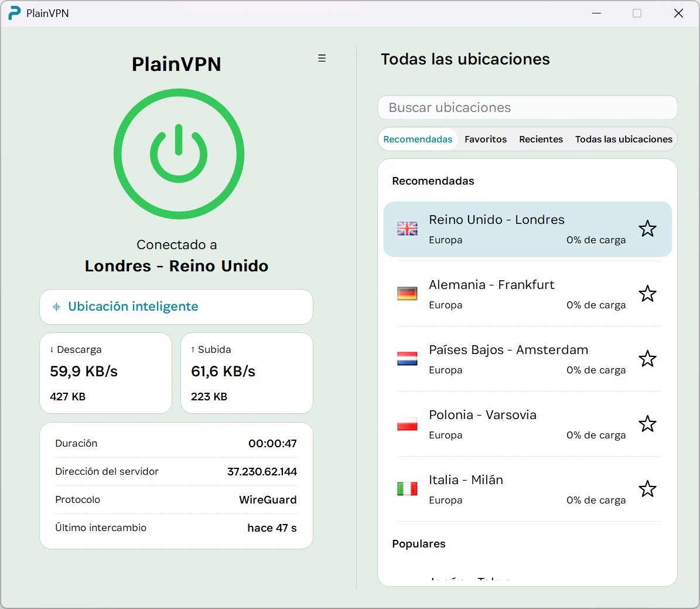Viewport: 700px width, 609px height.
Task: Minimize the PlainVPN window
Action: click(x=596, y=13)
